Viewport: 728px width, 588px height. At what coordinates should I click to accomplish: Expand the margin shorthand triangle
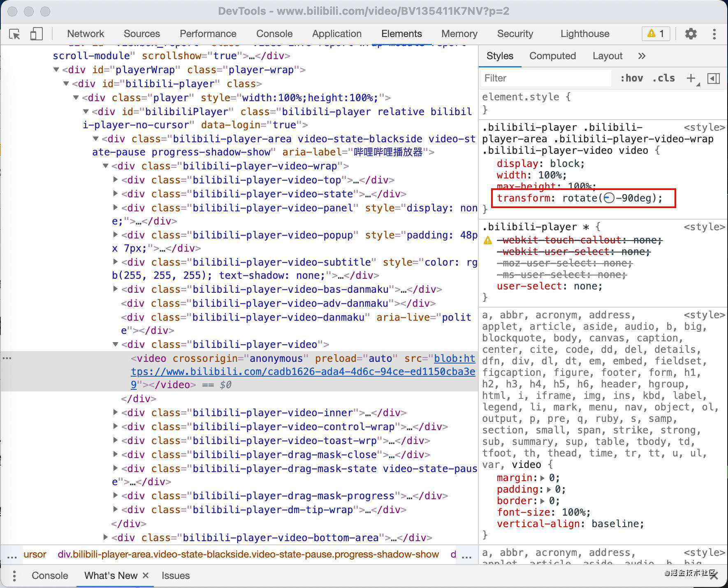tap(543, 478)
